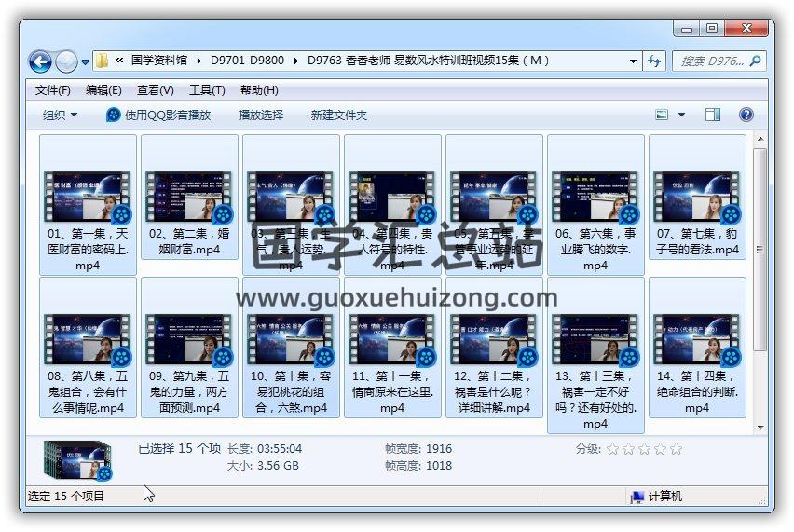Click the Back navigation arrow button

point(40,61)
